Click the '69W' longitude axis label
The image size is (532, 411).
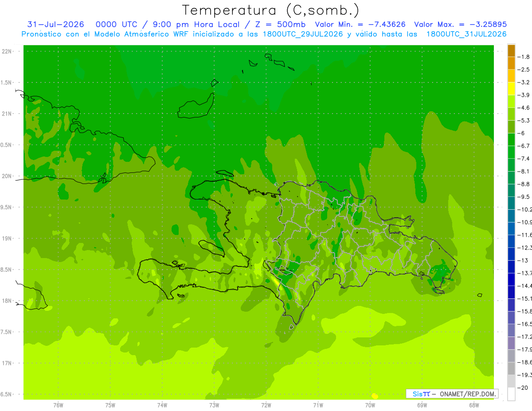422,405
